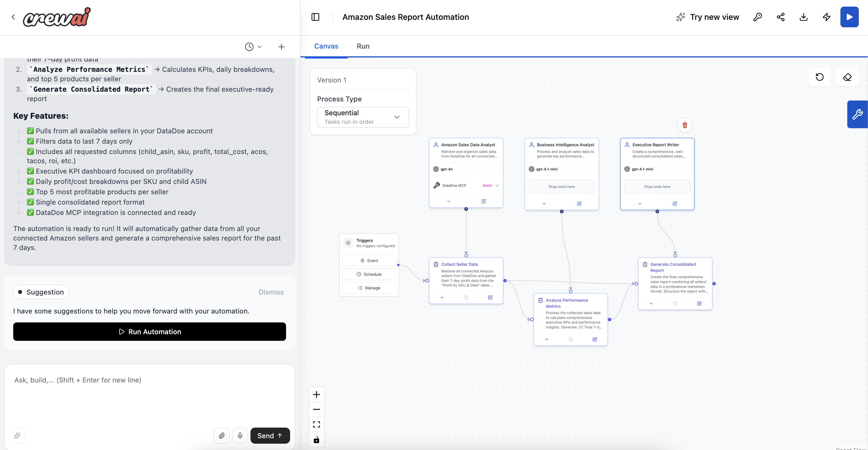This screenshot has width=868, height=450.
Task: Fit canvas view to screen
Action: tap(317, 424)
